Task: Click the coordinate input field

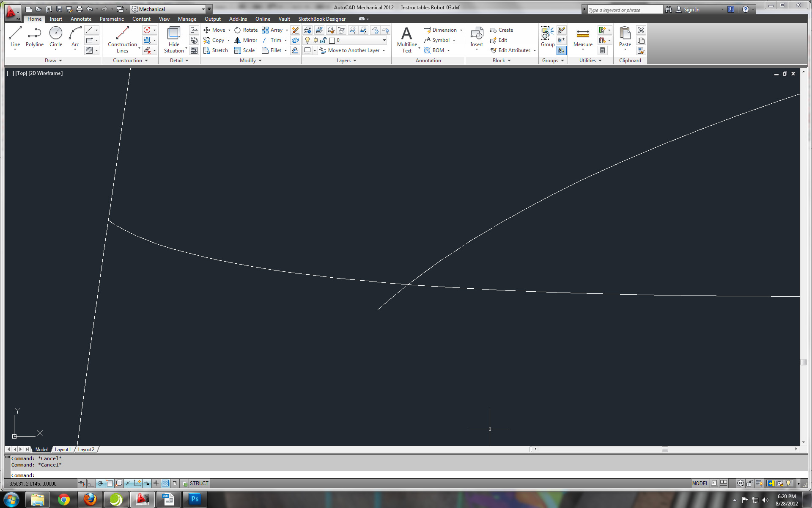Action: pos(39,483)
